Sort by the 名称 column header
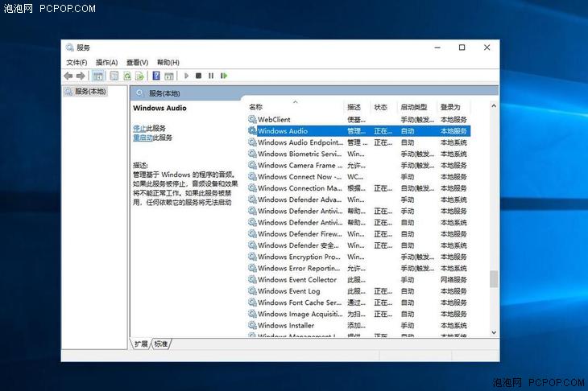 tap(256, 107)
